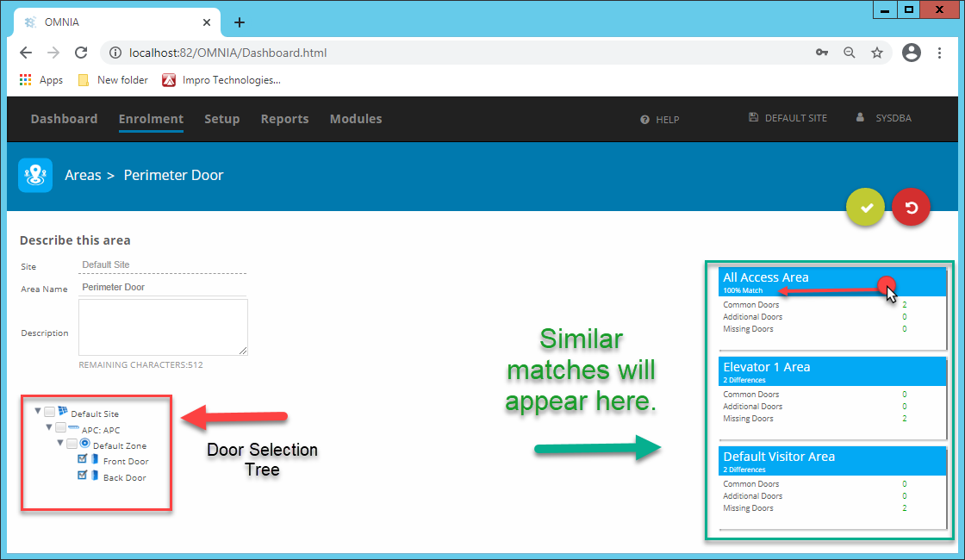This screenshot has width=965, height=560.
Task: Open the Setup menu
Action: point(221,119)
